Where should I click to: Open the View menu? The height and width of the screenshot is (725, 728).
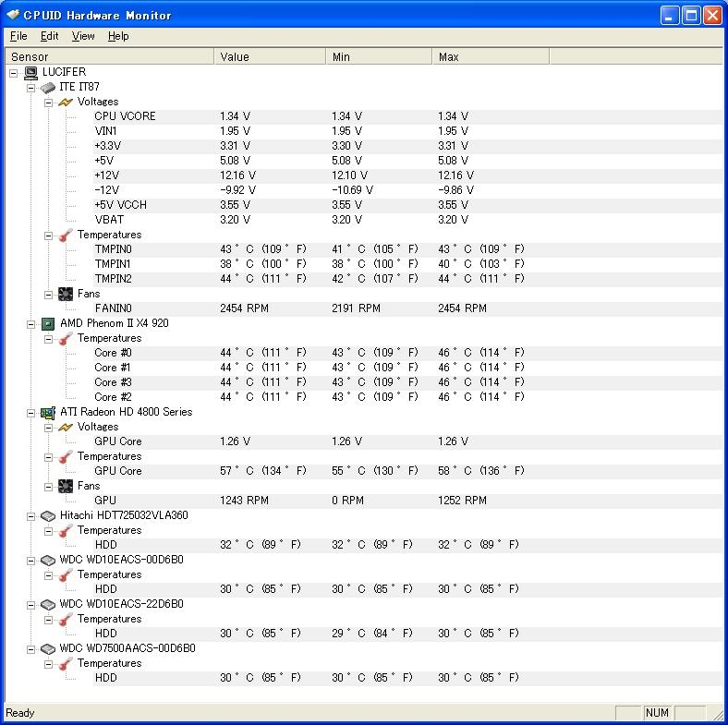coord(83,36)
